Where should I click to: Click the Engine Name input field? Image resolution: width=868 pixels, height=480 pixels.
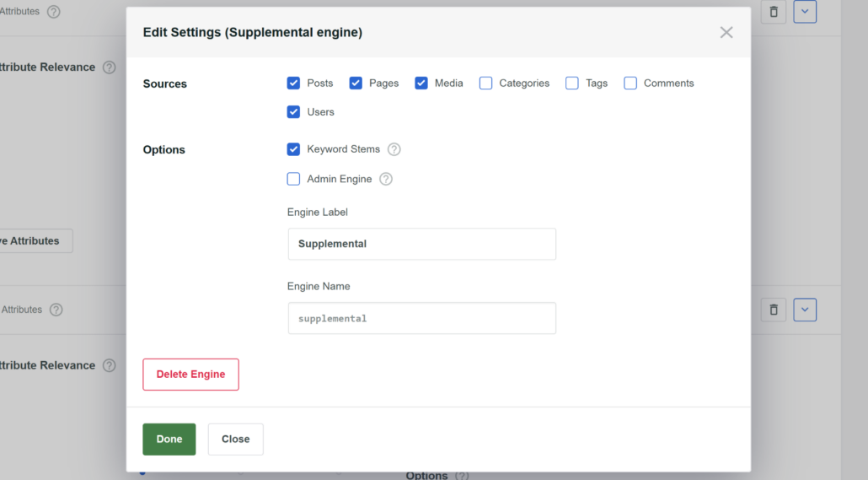pos(422,318)
